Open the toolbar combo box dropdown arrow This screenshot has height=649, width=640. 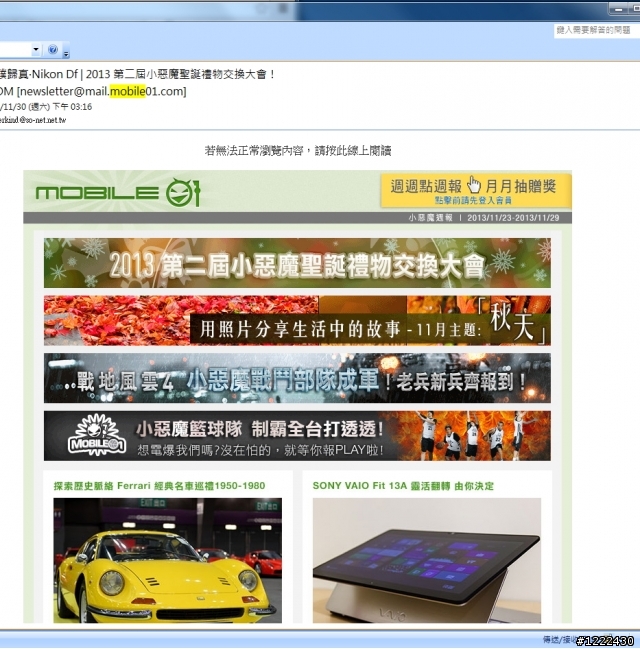tap(36, 50)
